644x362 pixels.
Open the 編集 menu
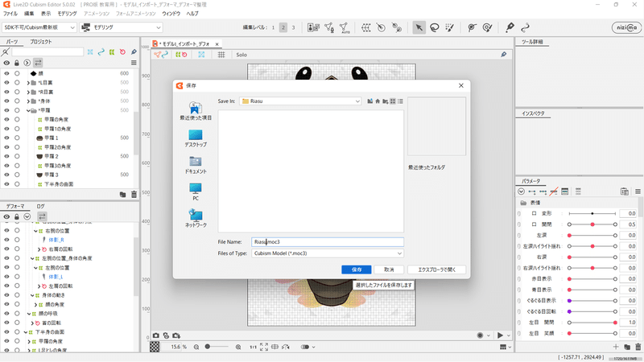point(29,14)
